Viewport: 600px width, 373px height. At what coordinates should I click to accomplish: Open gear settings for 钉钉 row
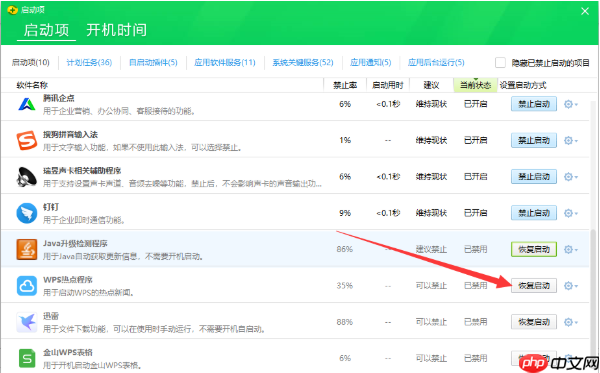pyautogui.click(x=571, y=213)
